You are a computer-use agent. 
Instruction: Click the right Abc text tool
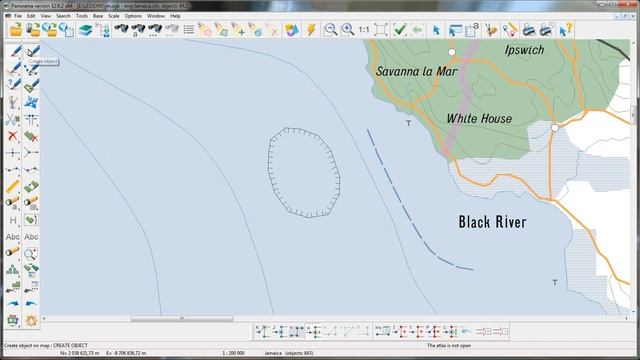[31, 237]
